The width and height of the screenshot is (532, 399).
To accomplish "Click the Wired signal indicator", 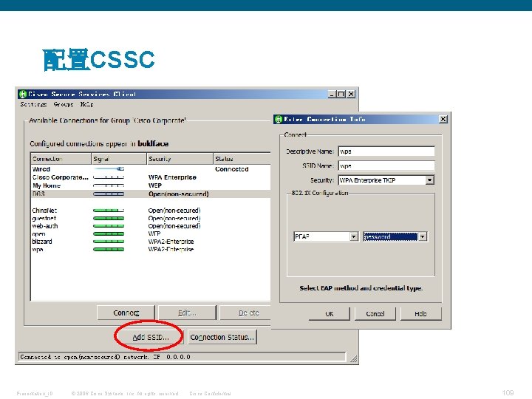I will 109,168.
